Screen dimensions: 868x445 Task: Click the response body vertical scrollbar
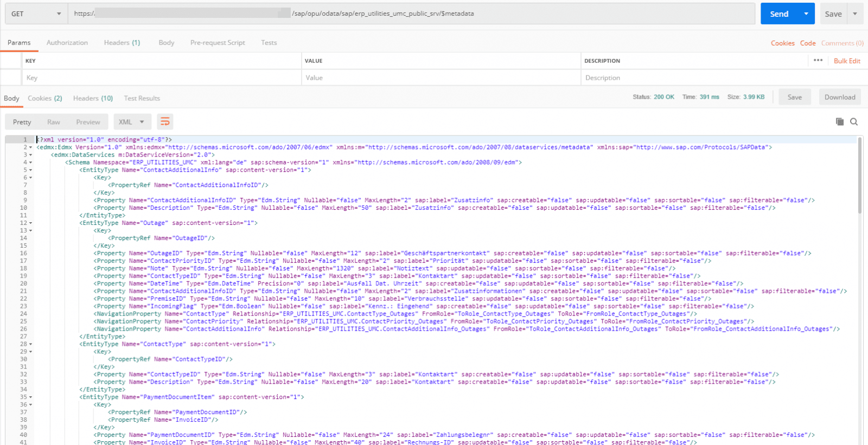[x=860, y=176]
